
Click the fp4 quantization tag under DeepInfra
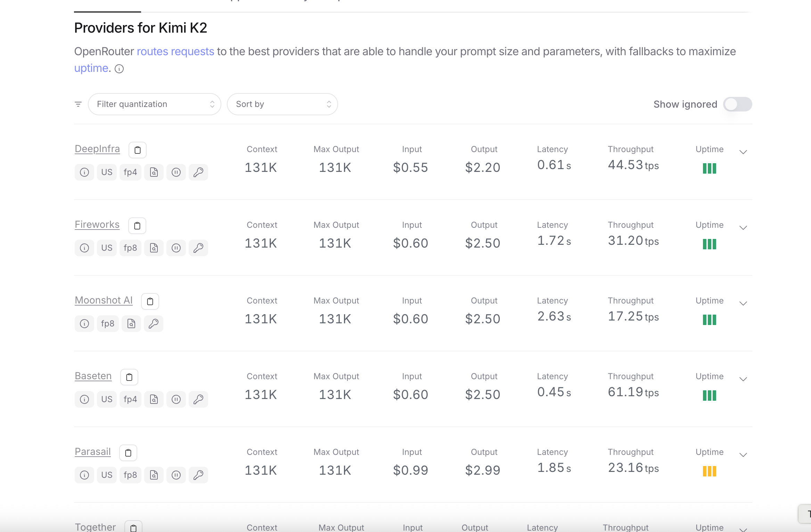(x=130, y=172)
